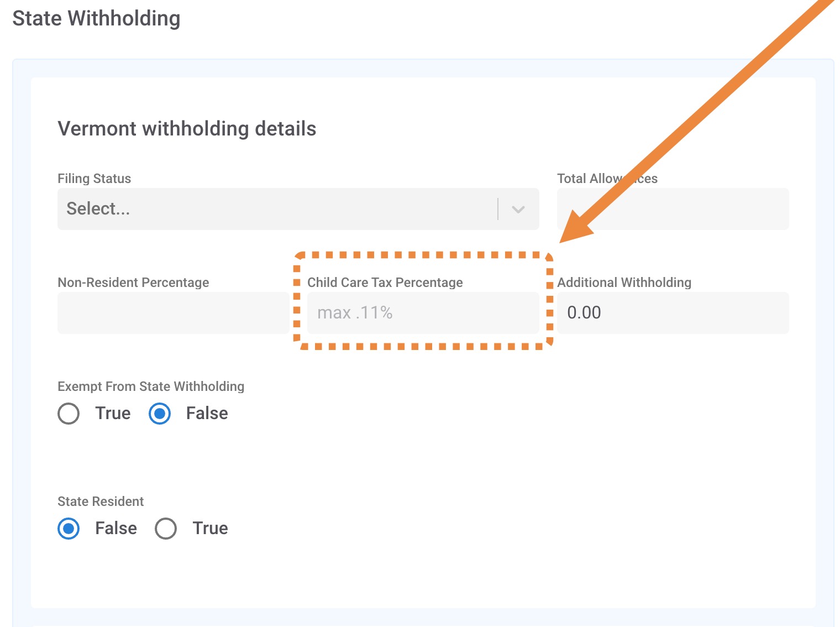Select the True radio circle under State Resident
Viewport: 840px width, 627px height.
tap(166, 529)
